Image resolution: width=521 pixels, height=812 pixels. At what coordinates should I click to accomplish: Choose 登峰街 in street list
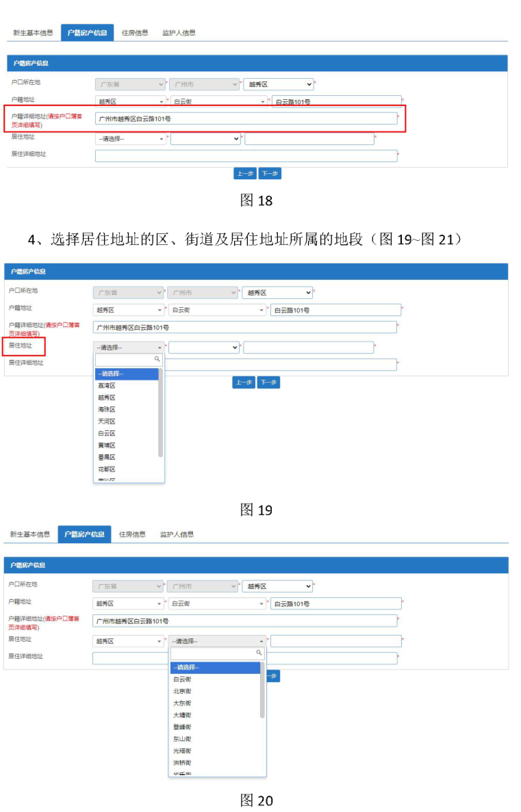click(x=215, y=727)
